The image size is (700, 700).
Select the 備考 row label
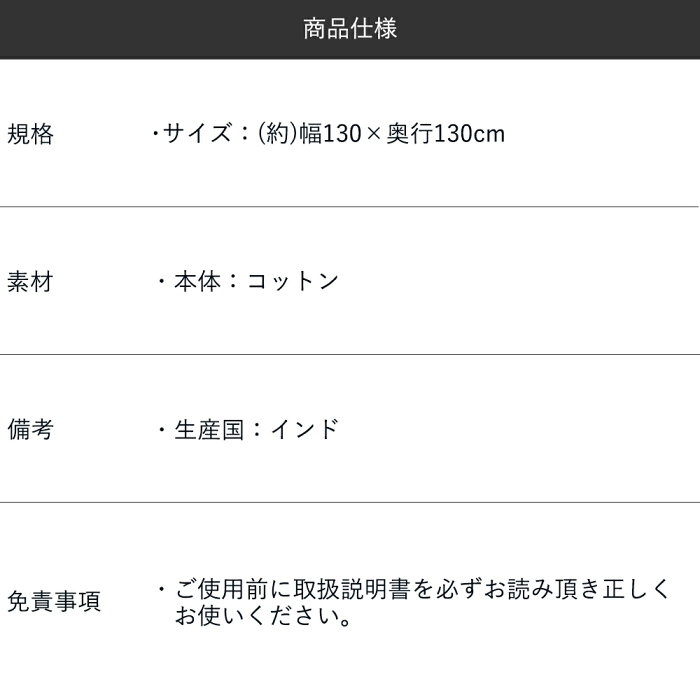pos(30,429)
